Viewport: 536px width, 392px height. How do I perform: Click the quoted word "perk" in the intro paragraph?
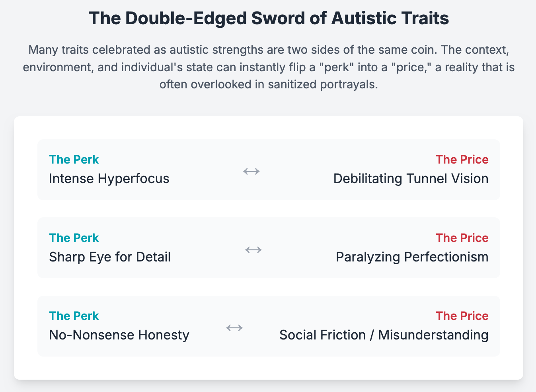pyautogui.click(x=337, y=67)
